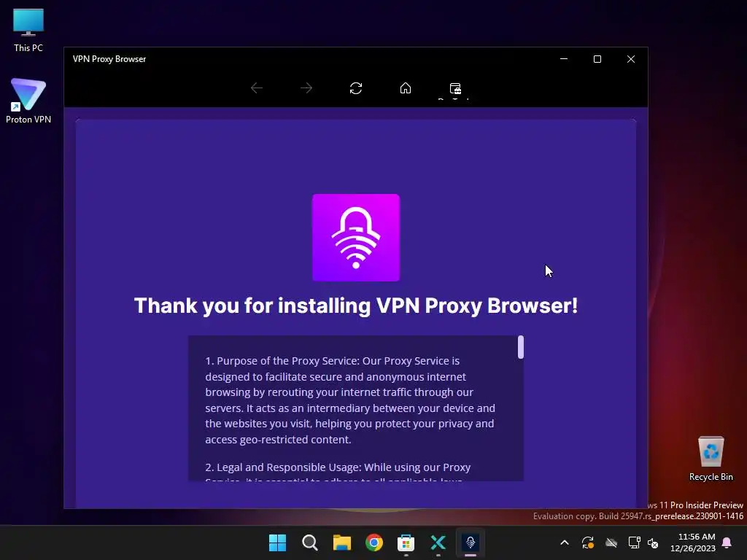This screenshot has width=747, height=560.
Task: Select the Recycle Bin desktop icon
Action: (711, 459)
